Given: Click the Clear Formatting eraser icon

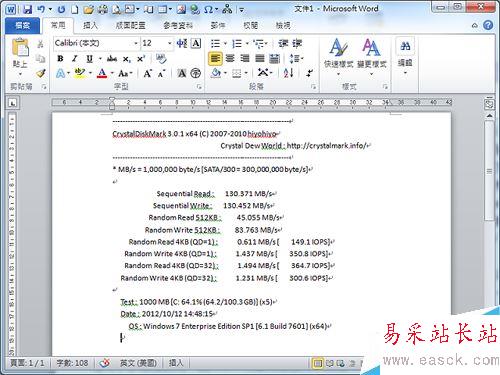Looking at the screenshot, I should [161, 59].
